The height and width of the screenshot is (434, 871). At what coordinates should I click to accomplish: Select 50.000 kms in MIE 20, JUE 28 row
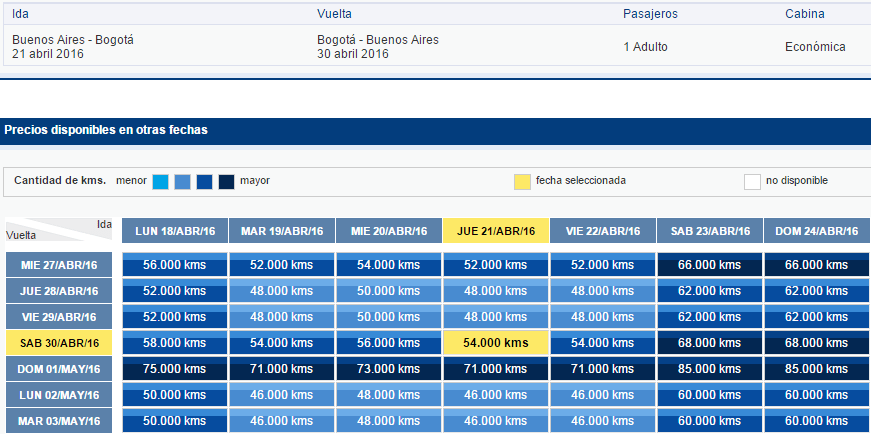click(x=389, y=291)
